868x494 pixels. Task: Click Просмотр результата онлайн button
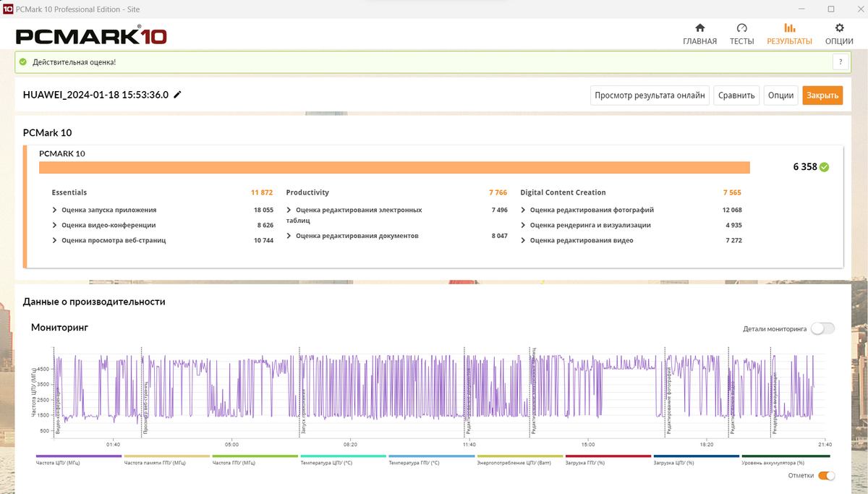pyautogui.click(x=650, y=95)
